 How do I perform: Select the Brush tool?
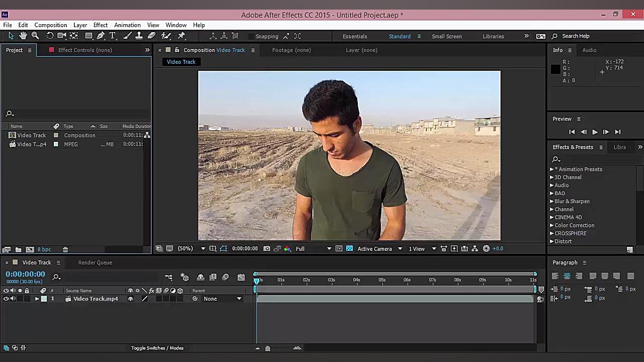point(126,36)
